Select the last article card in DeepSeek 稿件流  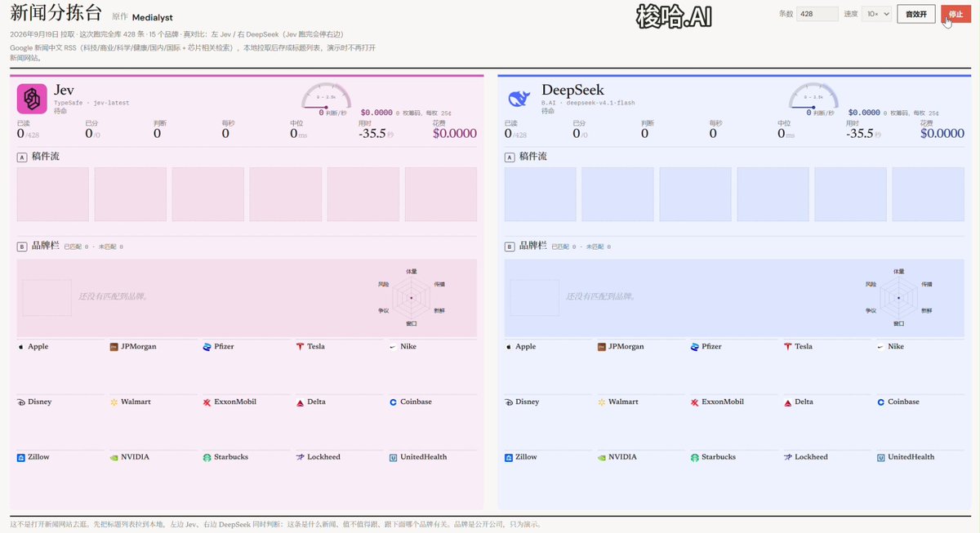click(928, 194)
